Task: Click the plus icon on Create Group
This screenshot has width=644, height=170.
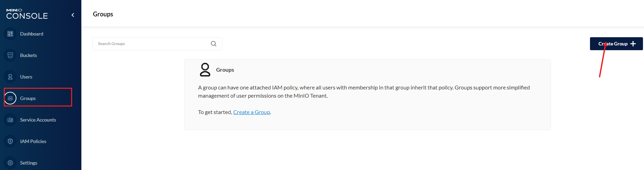Action: (633, 44)
